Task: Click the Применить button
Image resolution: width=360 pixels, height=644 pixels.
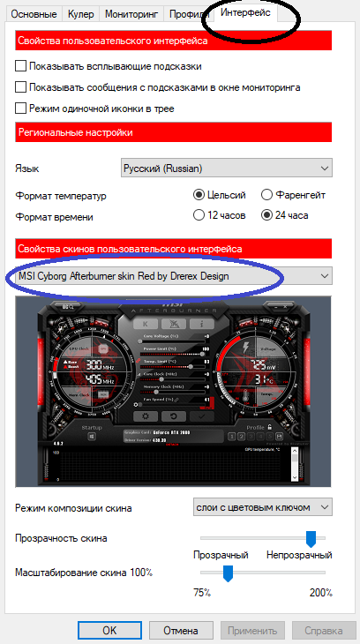Action: tap(252, 631)
